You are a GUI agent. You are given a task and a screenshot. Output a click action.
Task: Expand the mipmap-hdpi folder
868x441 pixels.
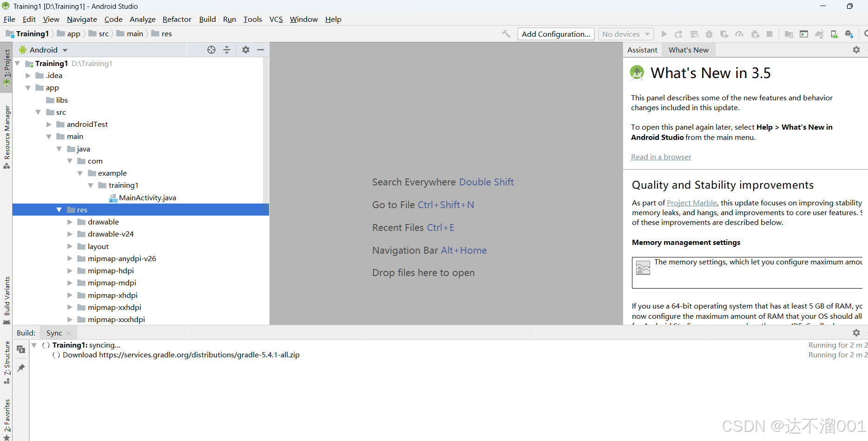click(x=70, y=270)
